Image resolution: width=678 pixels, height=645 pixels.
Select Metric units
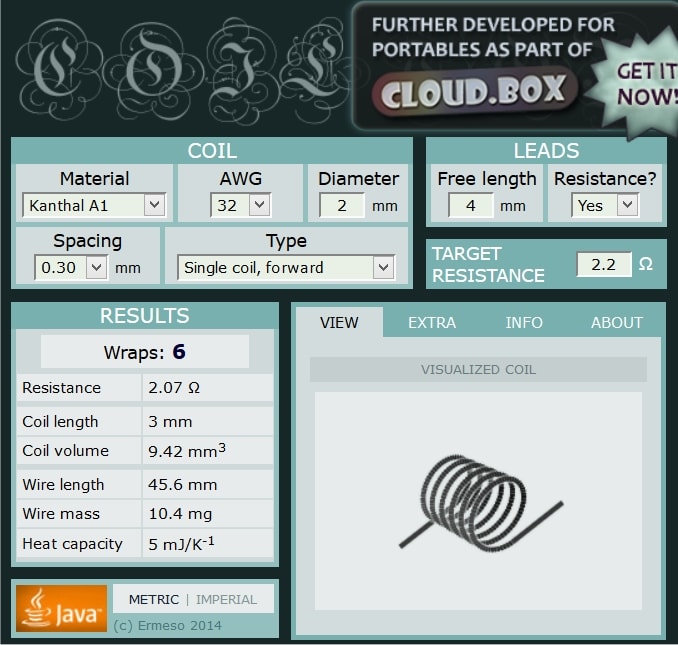tap(154, 600)
